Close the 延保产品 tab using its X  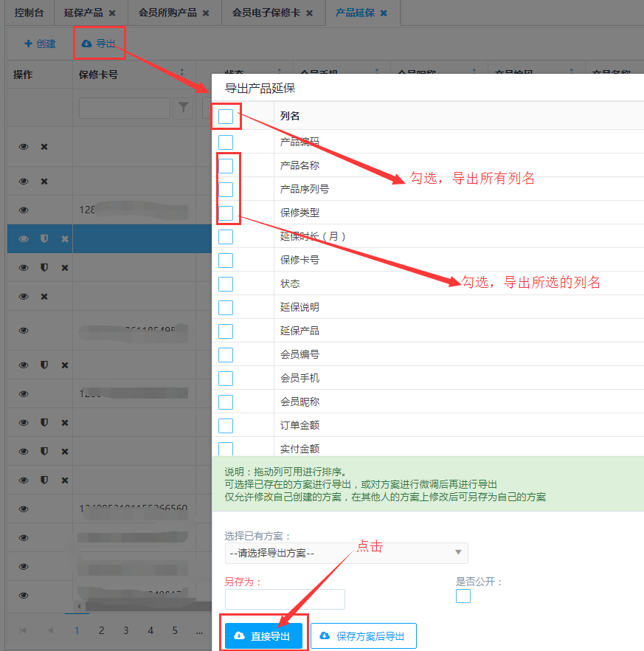(112, 13)
